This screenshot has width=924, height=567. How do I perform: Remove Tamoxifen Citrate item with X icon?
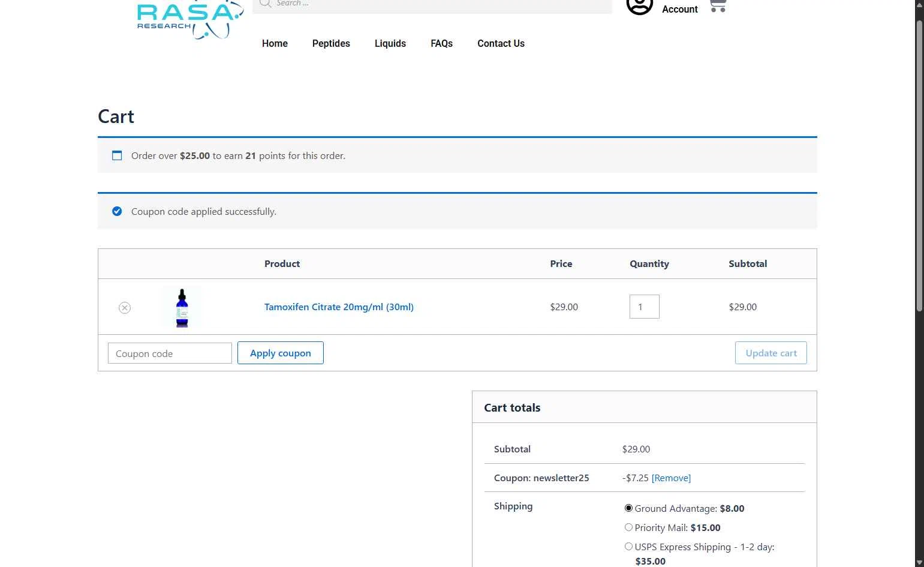click(x=125, y=308)
